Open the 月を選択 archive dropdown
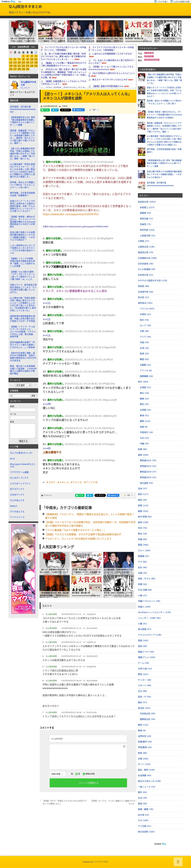 pos(23,385)
